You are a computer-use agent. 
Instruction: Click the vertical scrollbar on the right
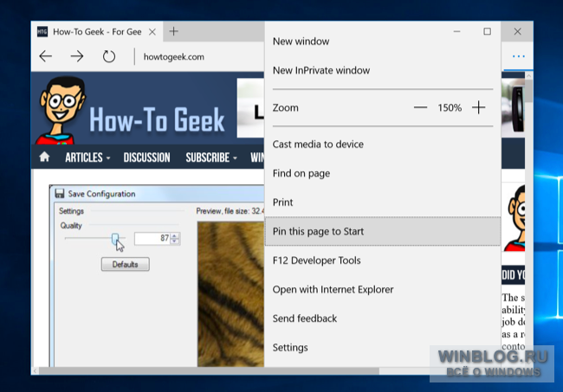528,90
